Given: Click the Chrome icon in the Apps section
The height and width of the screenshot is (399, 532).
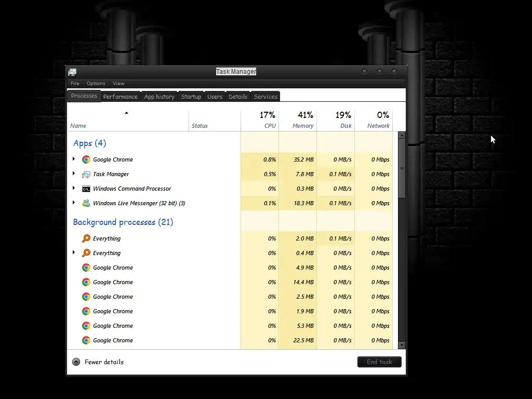Looking at the screenshot, I should pyautogui.click(x=86, y=159).
